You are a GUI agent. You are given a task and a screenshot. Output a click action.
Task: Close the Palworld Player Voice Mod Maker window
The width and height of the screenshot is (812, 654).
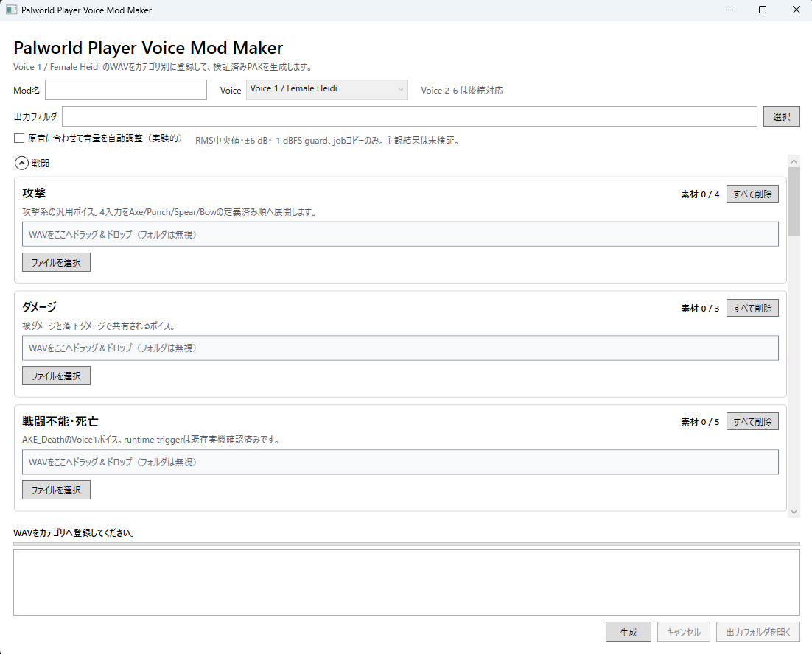(796, 10)
